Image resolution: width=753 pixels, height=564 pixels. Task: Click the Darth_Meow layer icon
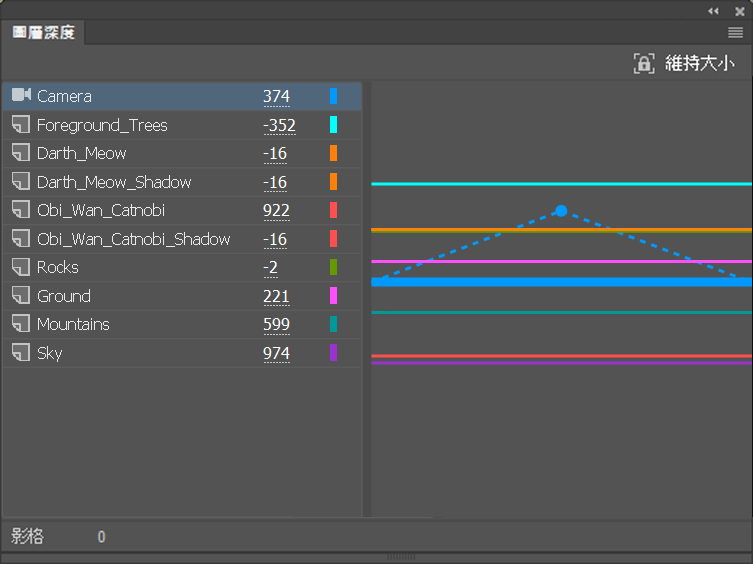tap(21, 153)
